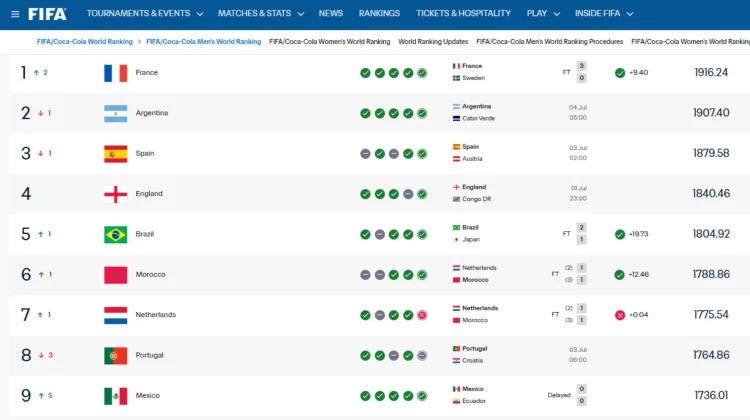Click Brazil's points total 1804.92
This screenshot has height=420, width=750.
pyautogui.click(x=711, y=234)
